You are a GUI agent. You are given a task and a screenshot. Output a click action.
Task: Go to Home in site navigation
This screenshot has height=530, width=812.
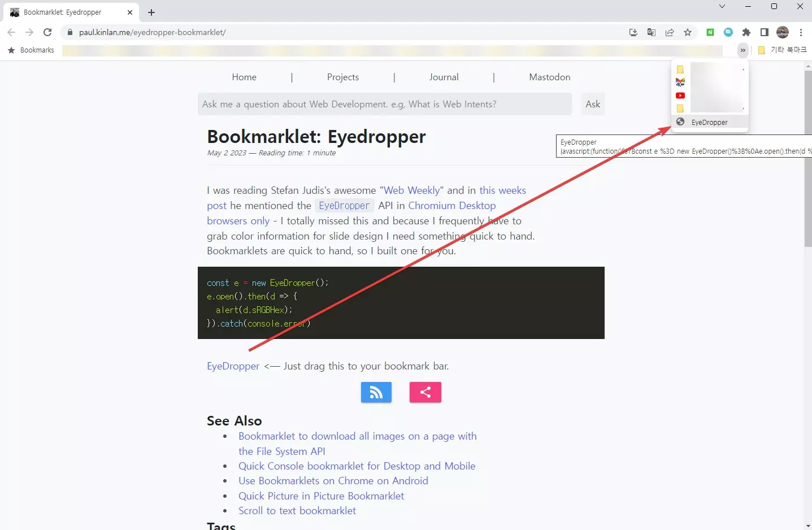pyautogui.click(x=244, y=77)
